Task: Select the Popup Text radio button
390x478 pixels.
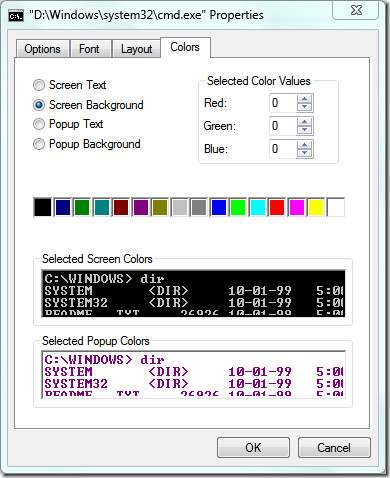Action: 39,124
